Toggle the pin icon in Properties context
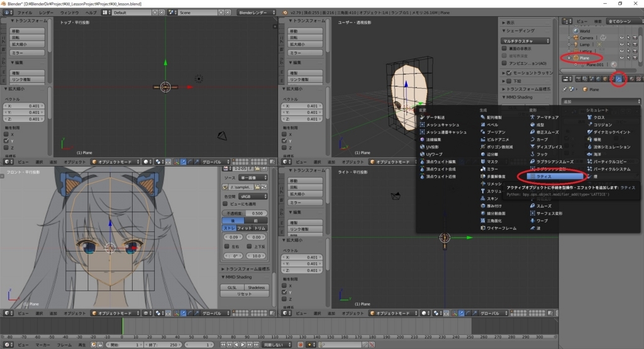644x349 pixels. (x=565, y=89)
